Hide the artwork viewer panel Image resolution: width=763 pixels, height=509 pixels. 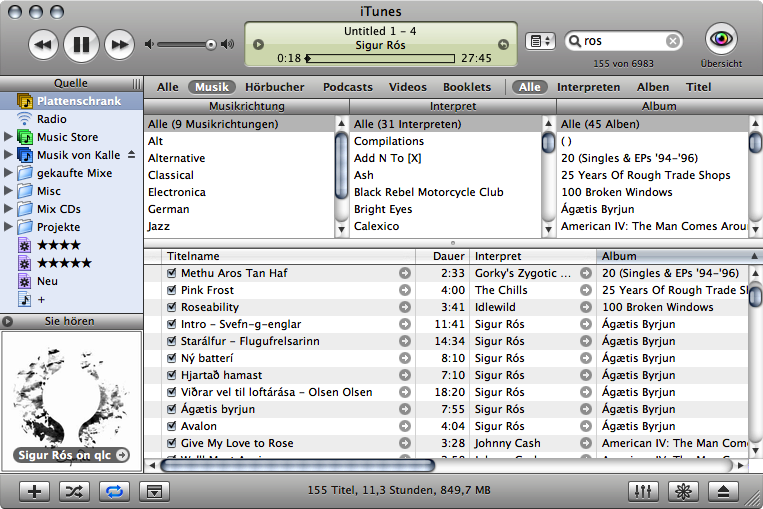153,491
